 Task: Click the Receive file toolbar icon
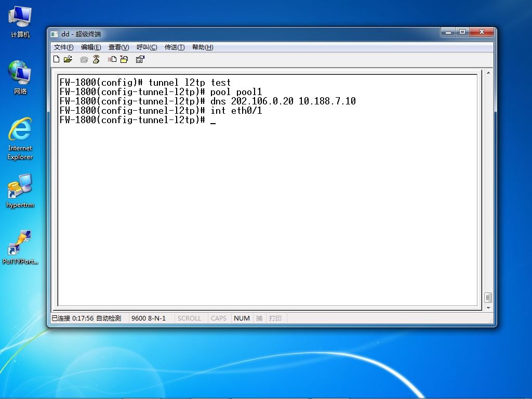pyautogui.click(x=124, y=59)
